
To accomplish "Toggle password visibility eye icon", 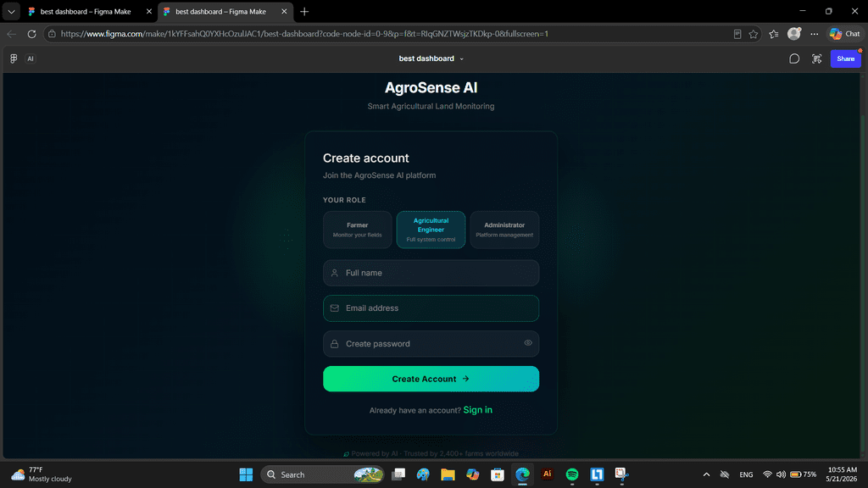I will 527,343.
